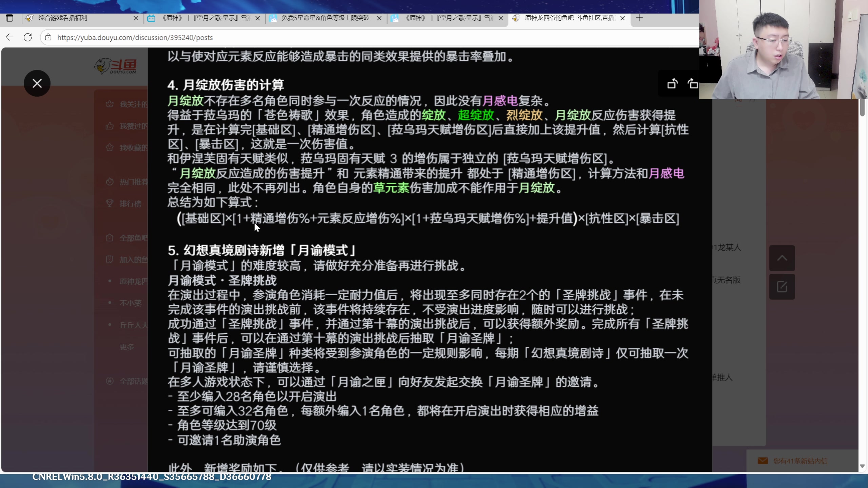868x488 pixels.
Task: Select 丘丘人 entry in joined list
Action: coord(134,325)
